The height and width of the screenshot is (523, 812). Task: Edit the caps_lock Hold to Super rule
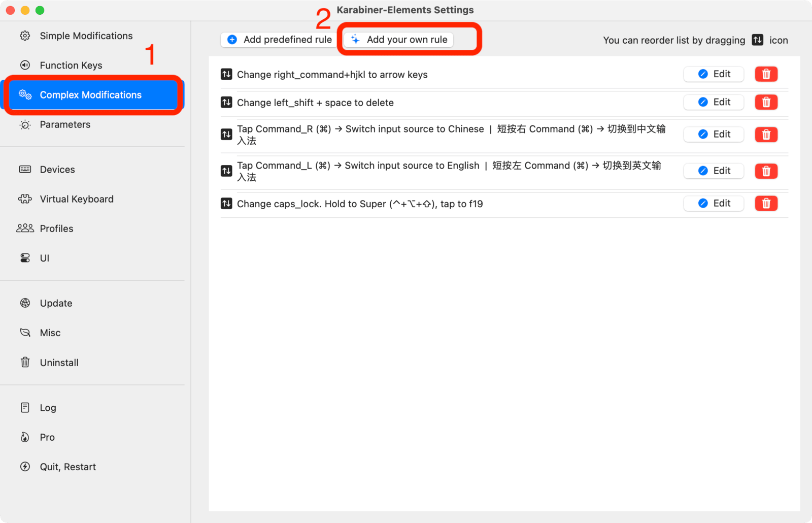coord(714,204)
